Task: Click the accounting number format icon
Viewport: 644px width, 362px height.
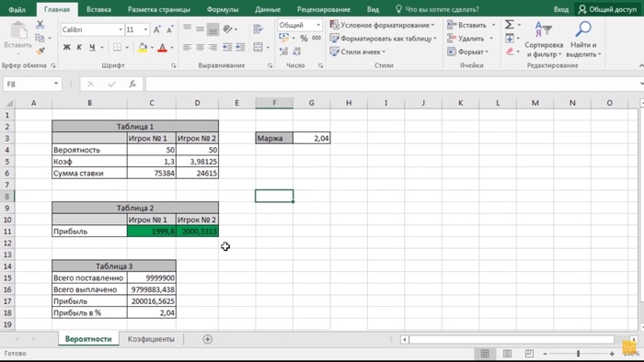Action: [x=283, y=38]
